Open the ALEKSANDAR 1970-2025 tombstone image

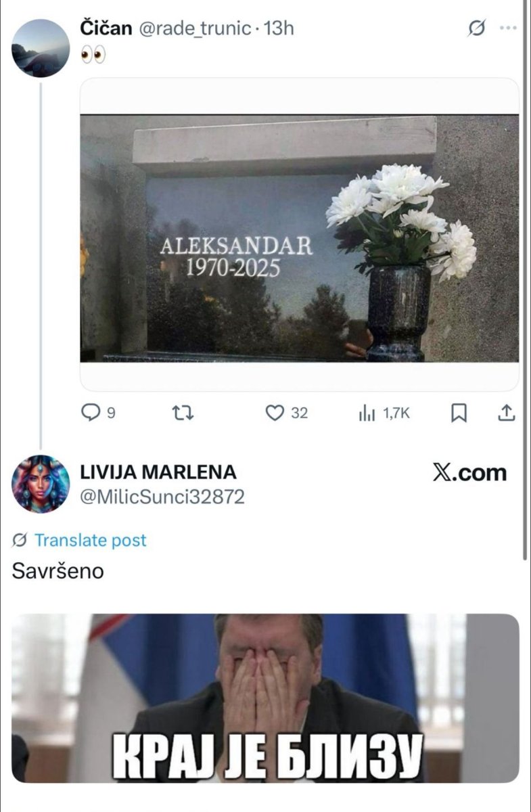coord(300,238)
